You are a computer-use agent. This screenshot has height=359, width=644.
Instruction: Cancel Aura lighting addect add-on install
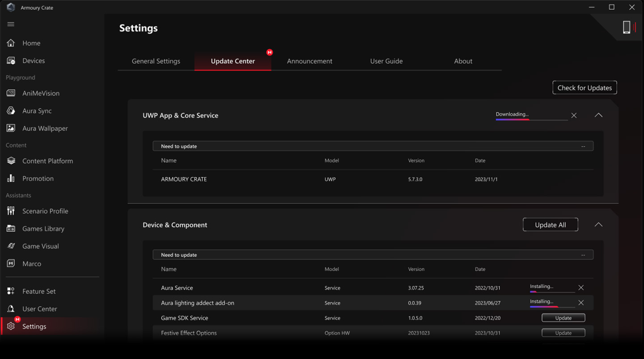click(581, 303)
